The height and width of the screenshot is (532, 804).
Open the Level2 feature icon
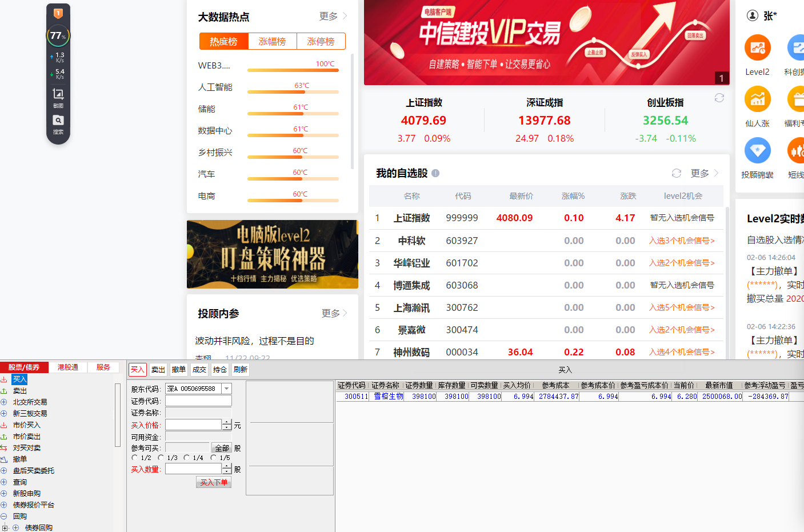click(x=757, y=48)
